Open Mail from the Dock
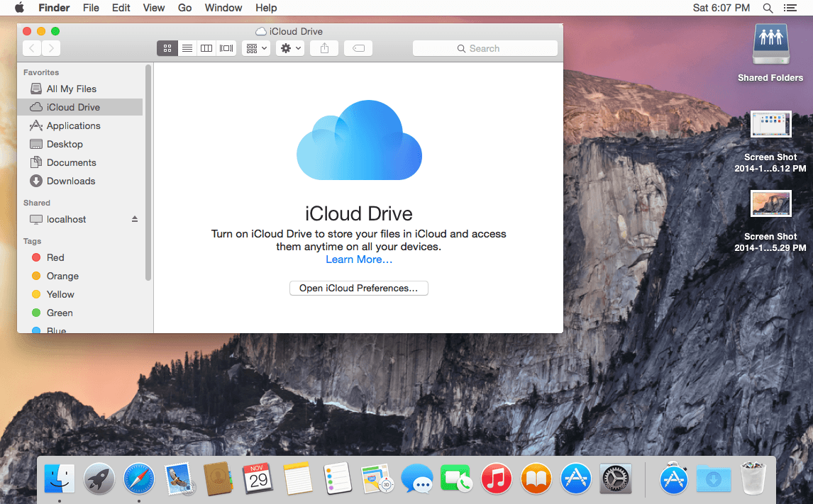The height and width of the screenshot is (504, 813). (179, 478)
